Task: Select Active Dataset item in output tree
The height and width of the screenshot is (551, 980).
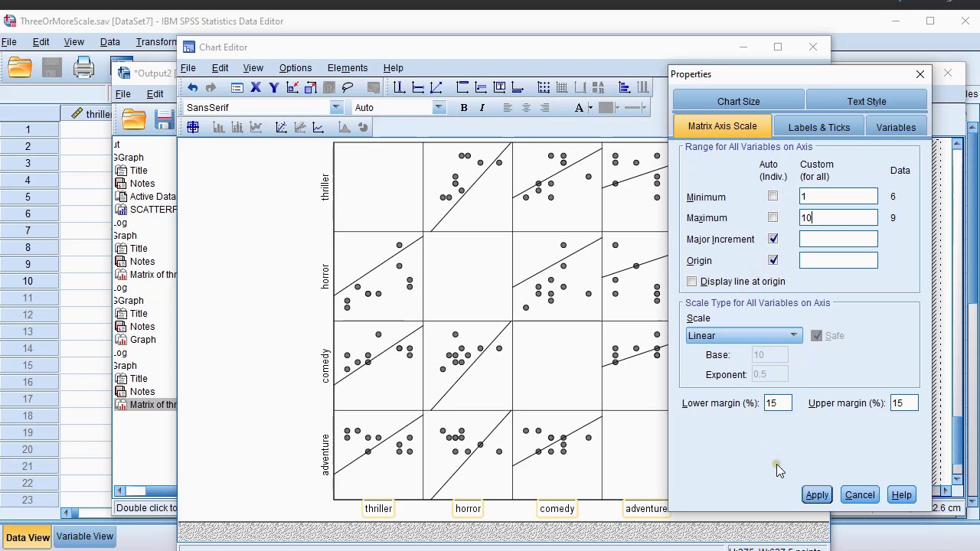Action: [x=145, y=197]
